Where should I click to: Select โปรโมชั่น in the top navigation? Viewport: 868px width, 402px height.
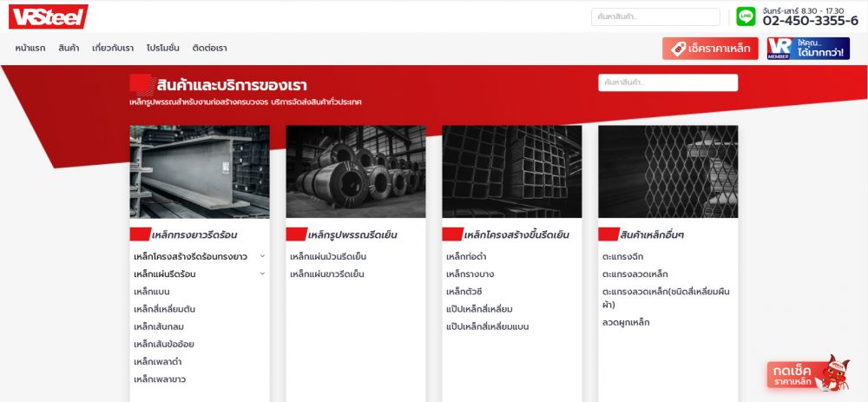(162, 49)
